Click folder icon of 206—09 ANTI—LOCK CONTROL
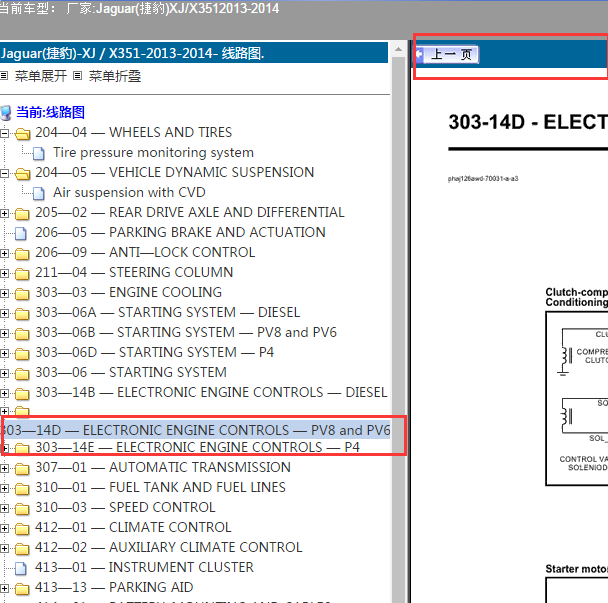Image resolution: width=608 pixels, height=603 pixels. tap(22, 254)
